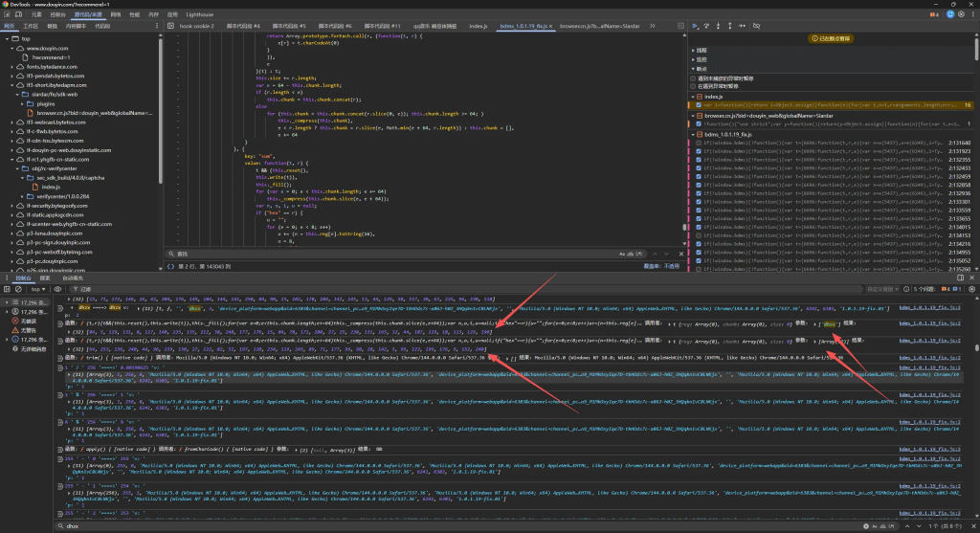Screen dimensions: 980x533
Task: Open the 网络 (Network) panel tab
Action: pyautogui.click(x=116, y=15)
